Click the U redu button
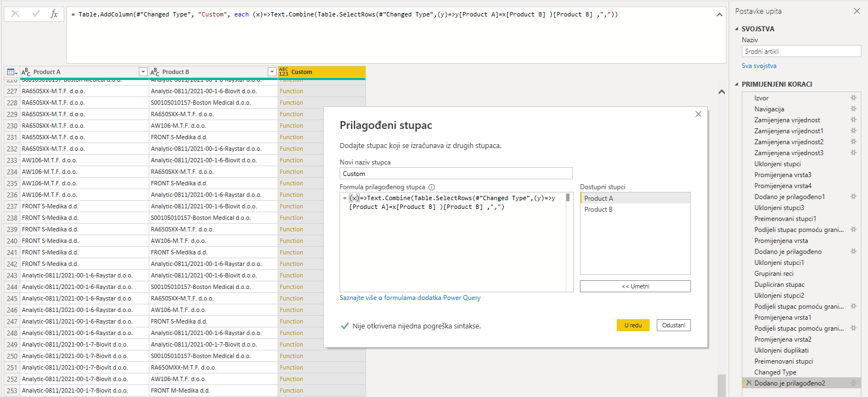Viewport: 868px width, 397px height. pyautogui.click(x=633, y=325)
